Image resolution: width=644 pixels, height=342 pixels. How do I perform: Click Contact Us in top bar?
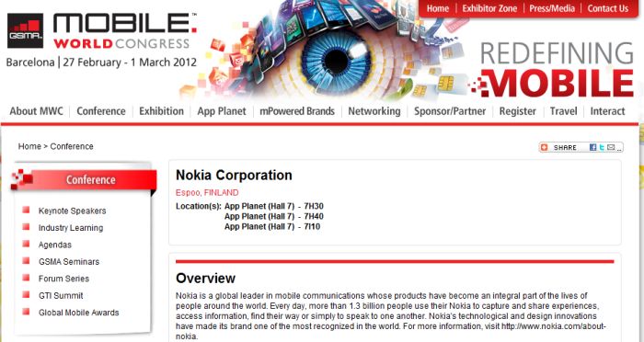(x=608, y=8)
